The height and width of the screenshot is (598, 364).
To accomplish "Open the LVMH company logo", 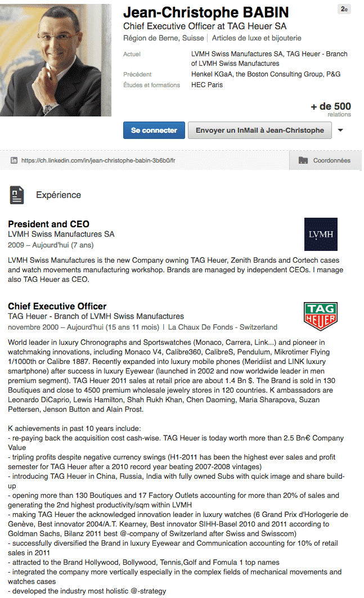I will coord(321,234).
